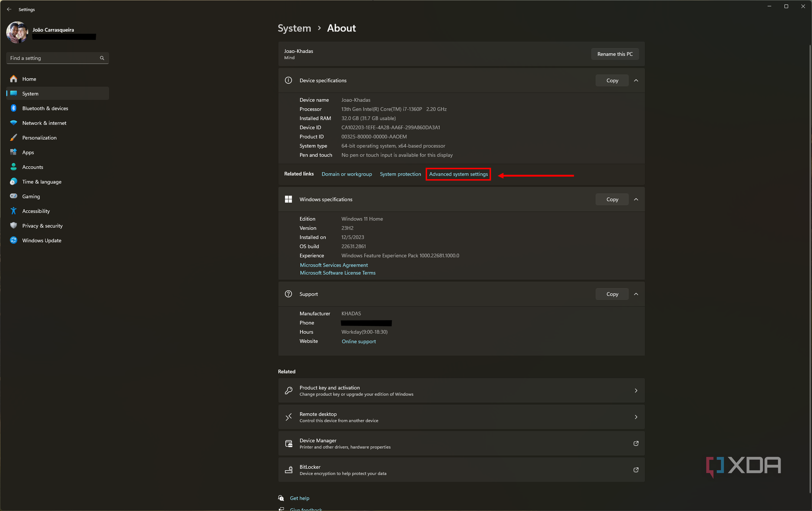Copy the Device specifications
Image resolution: width=812 pixels, height=511 pixels.
point(612,81)
